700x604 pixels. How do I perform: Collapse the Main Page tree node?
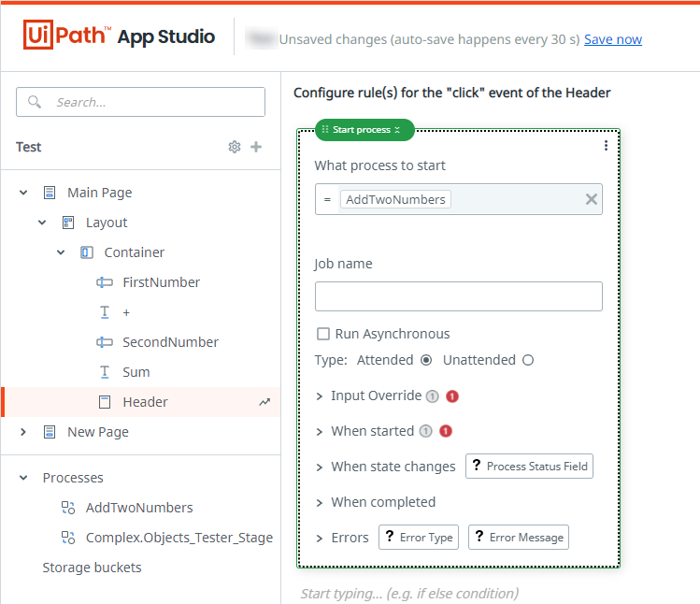coord(23,193)
